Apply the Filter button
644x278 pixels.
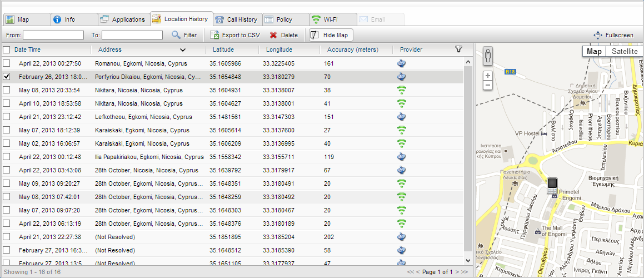point(184,36)
